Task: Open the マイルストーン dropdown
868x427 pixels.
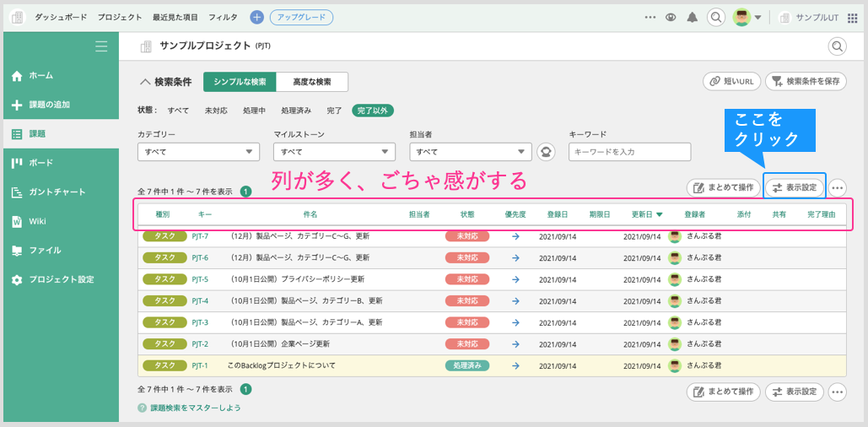Action: 334,152
